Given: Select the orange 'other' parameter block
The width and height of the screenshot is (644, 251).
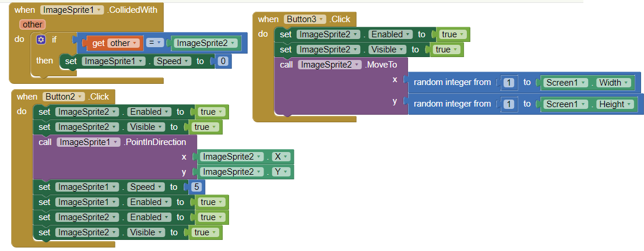Looking at the screenshot, I should [32, 24].
